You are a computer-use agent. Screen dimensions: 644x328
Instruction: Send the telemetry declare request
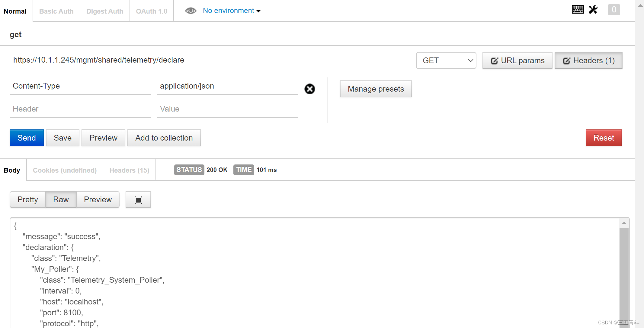27,138
